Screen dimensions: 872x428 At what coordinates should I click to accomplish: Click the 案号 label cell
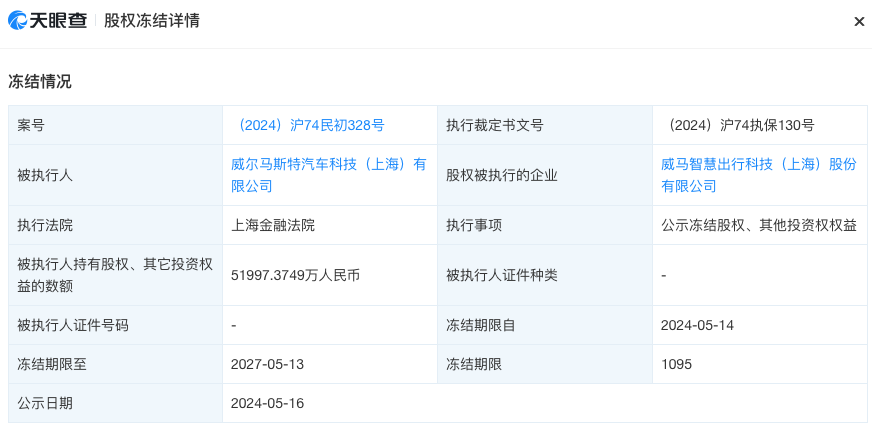point(116,125)
